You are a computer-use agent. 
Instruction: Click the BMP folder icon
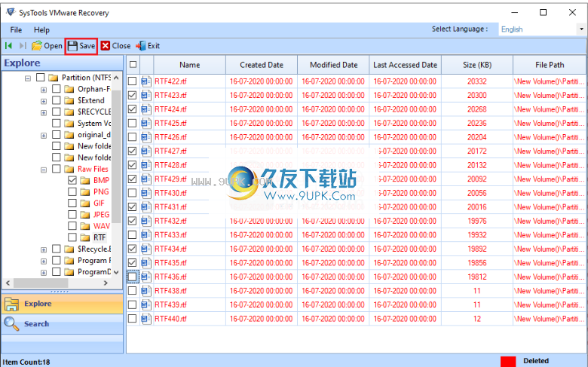[x=85, y=181]
